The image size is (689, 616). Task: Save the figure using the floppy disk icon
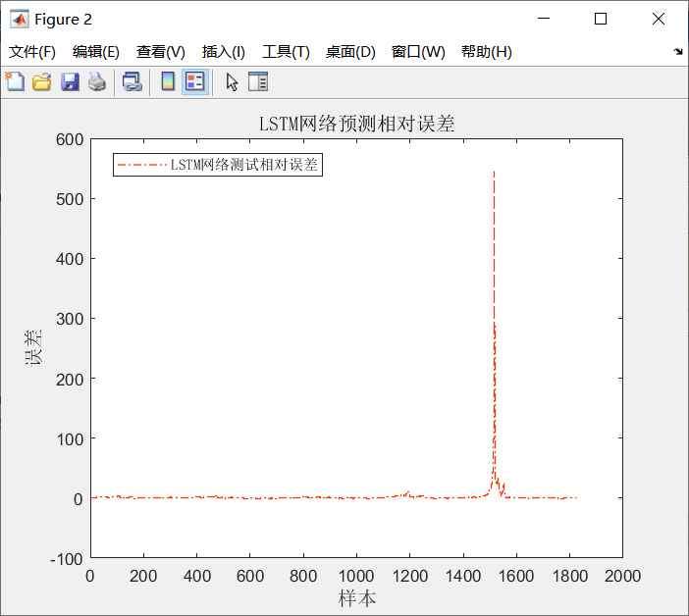70,82
